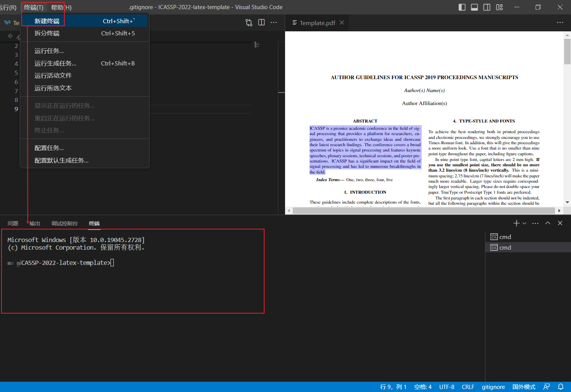
Task: Select the first cmd terminal in the list
Action: (x=528, y=237)
